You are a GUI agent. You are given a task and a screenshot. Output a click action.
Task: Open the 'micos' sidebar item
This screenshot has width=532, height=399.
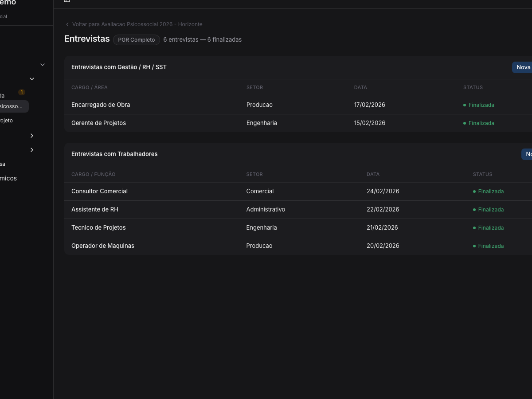tap(8, 178)
